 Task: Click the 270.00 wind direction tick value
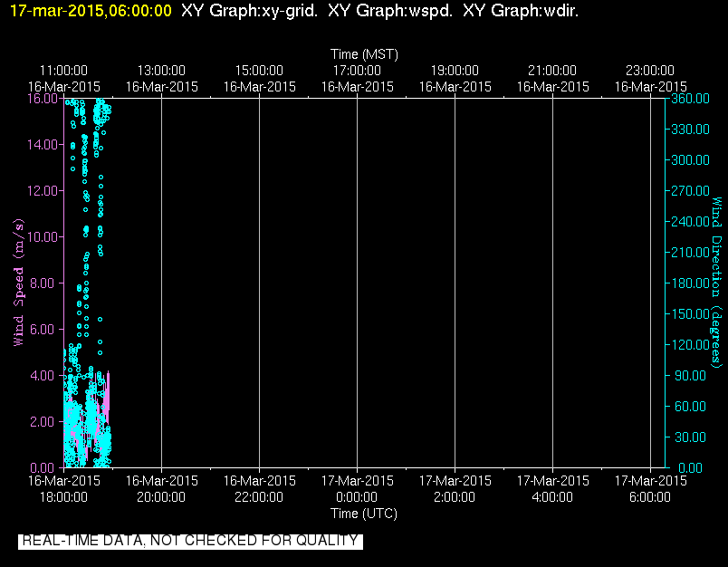click(x=690, y=191)
